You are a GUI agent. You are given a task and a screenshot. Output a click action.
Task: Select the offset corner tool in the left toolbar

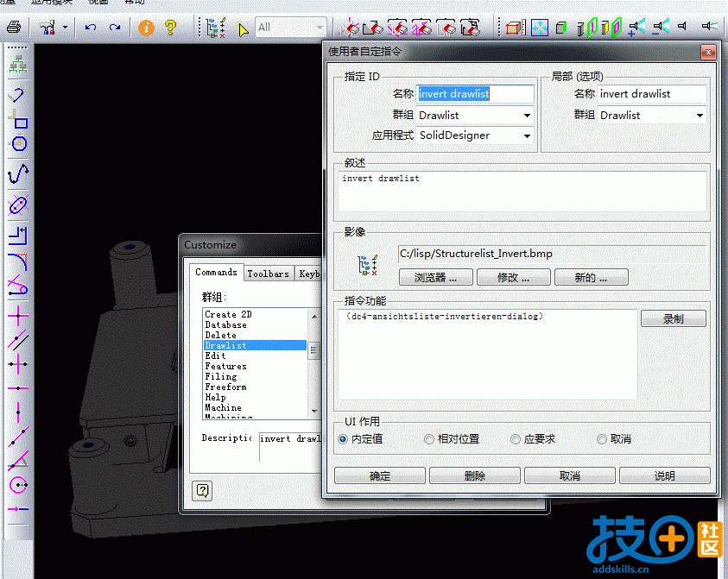click(18, 236)
